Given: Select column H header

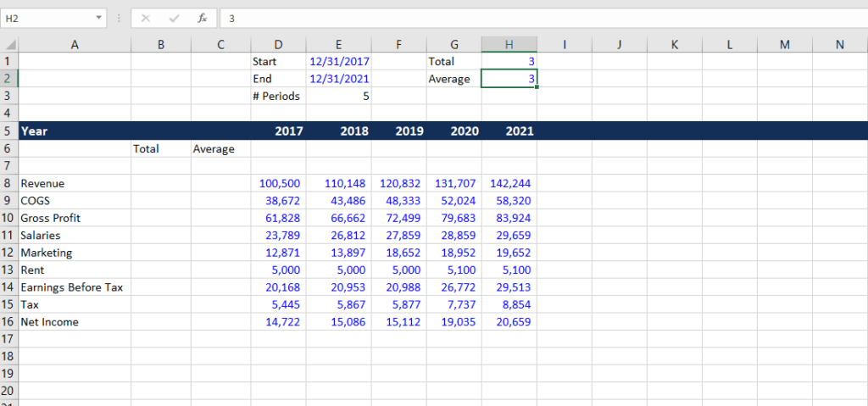Looking at the screenshot, I should coord(509,45).
